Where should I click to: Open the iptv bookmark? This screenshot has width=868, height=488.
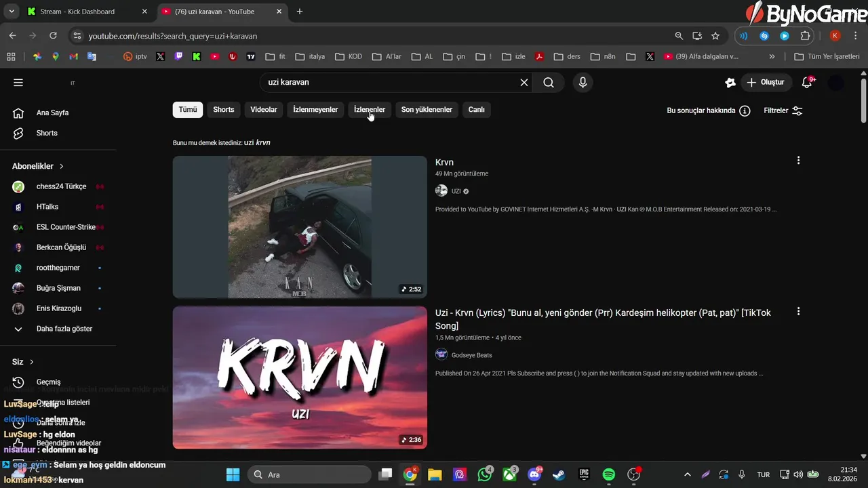pos(135,57)
